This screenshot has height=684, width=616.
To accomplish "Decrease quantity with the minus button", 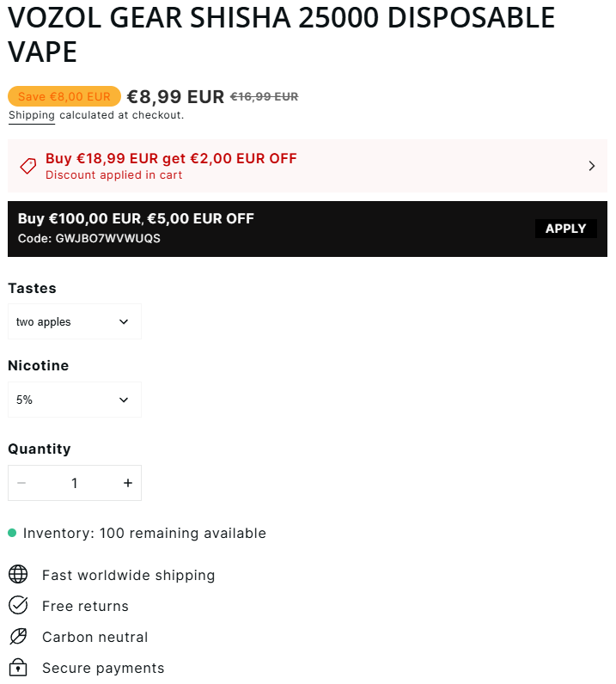I will [x=21, y=483].
